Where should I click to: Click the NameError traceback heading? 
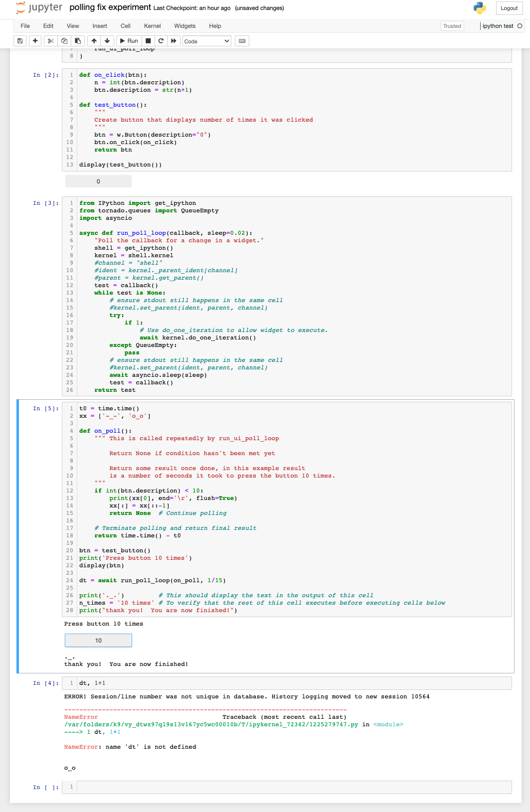click(81, 717)
